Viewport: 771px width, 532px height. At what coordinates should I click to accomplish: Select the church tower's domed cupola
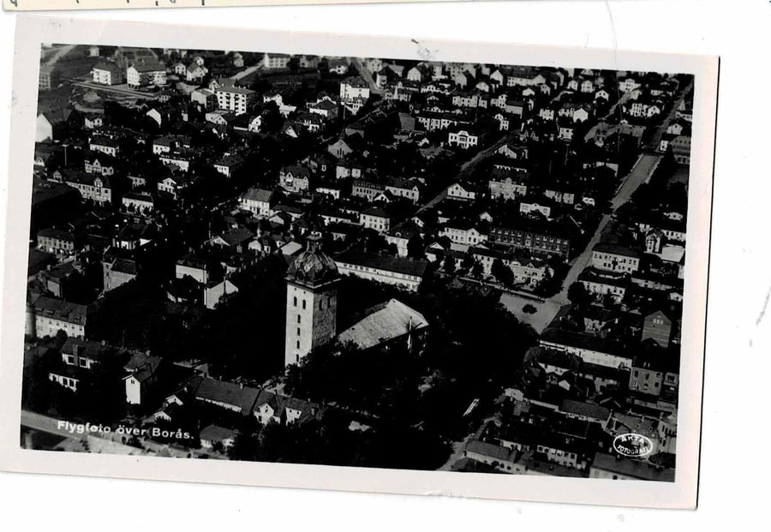(312, 262)
